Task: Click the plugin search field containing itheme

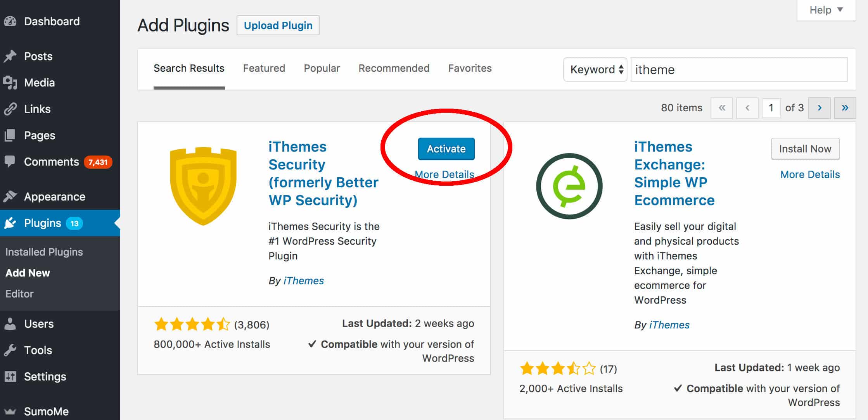Action: [739, 69]
